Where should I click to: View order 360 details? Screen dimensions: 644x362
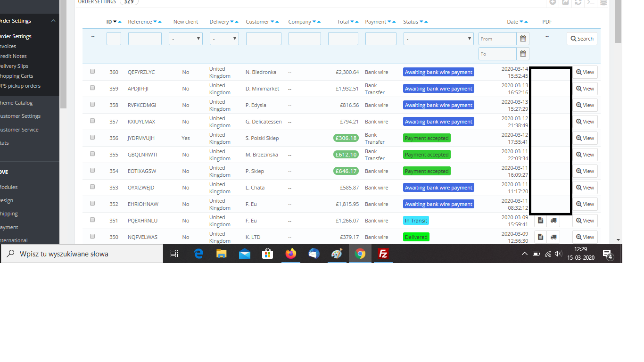pos(585,72)
